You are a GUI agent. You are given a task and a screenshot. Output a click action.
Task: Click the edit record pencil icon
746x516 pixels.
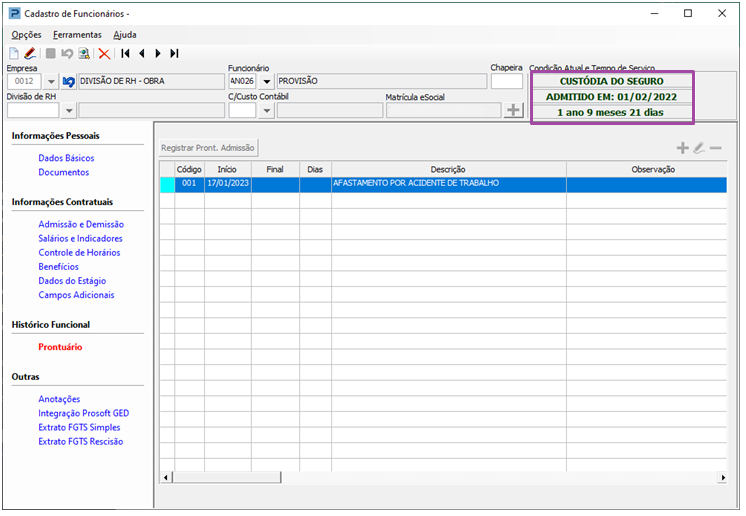coord(30,53)
